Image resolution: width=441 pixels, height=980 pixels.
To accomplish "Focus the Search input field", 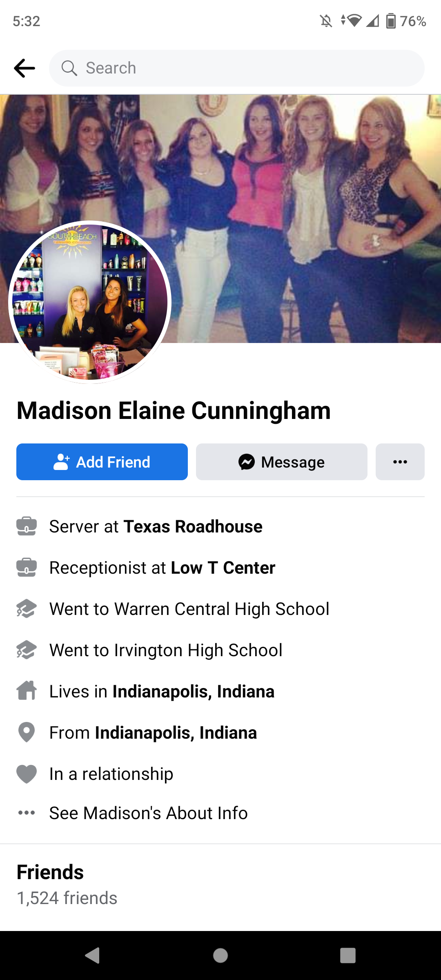I will (237, 68).
